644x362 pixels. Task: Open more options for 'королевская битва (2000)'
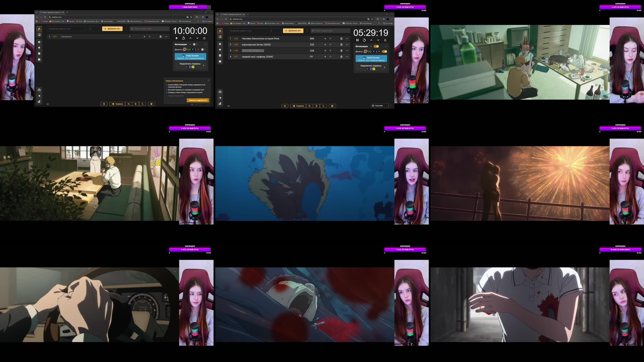pyautogui.click(x=347, y=45)
